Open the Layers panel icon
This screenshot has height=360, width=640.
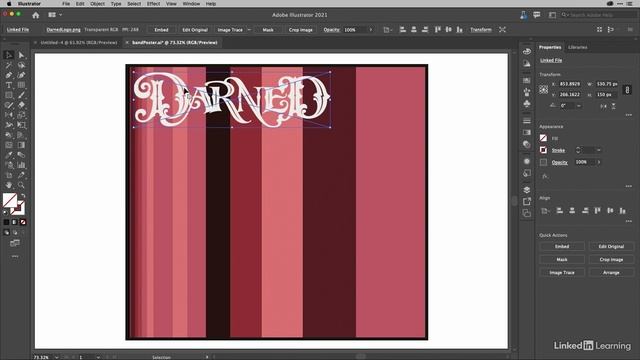pos(527,190)
